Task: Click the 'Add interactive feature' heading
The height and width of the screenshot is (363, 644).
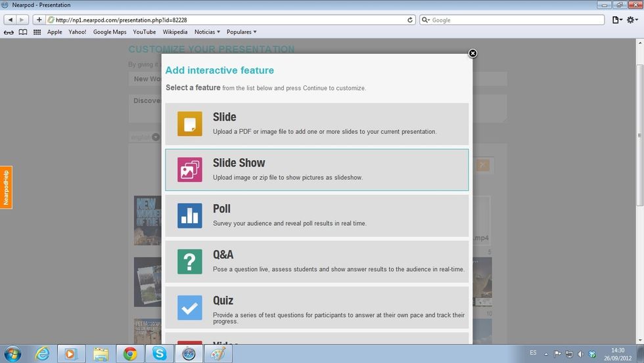Action: [x=219, y=70]
